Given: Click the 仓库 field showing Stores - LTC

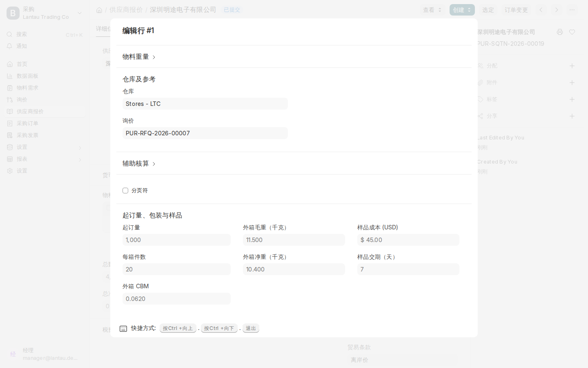Looking at the screenshot, I should pos(205,104).
